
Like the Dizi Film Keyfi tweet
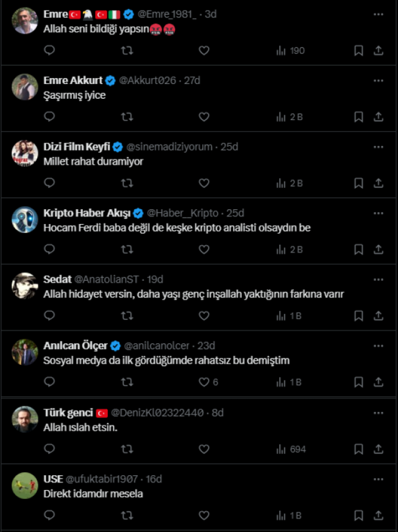coord(204,183)
